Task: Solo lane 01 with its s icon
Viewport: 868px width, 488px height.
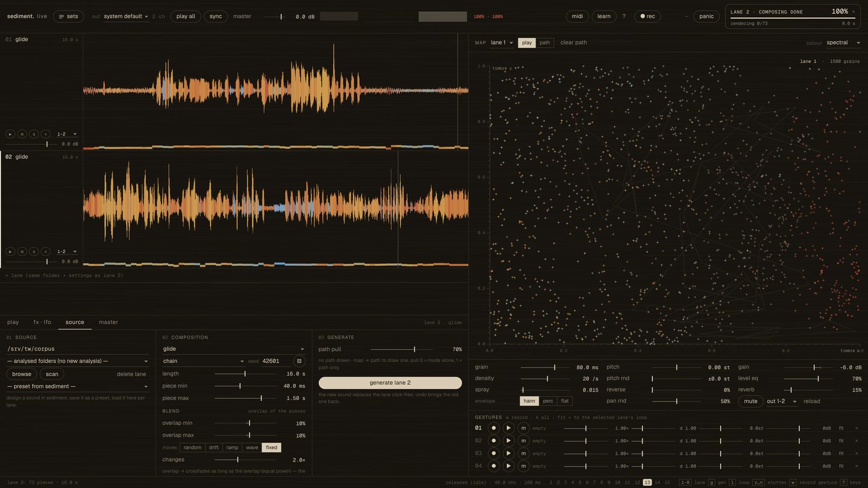Action: tap(34, 134)
